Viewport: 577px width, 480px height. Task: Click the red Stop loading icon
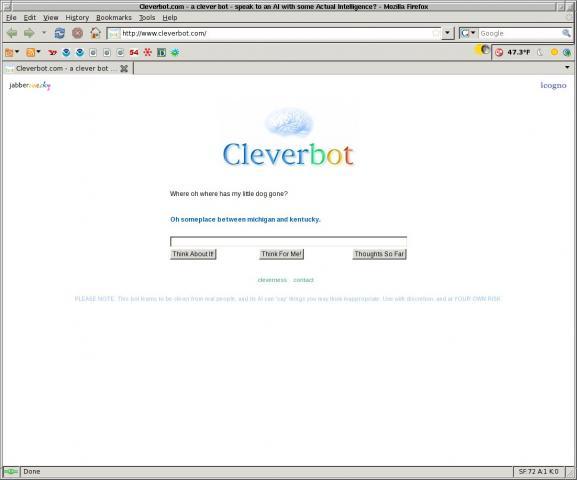77,33
